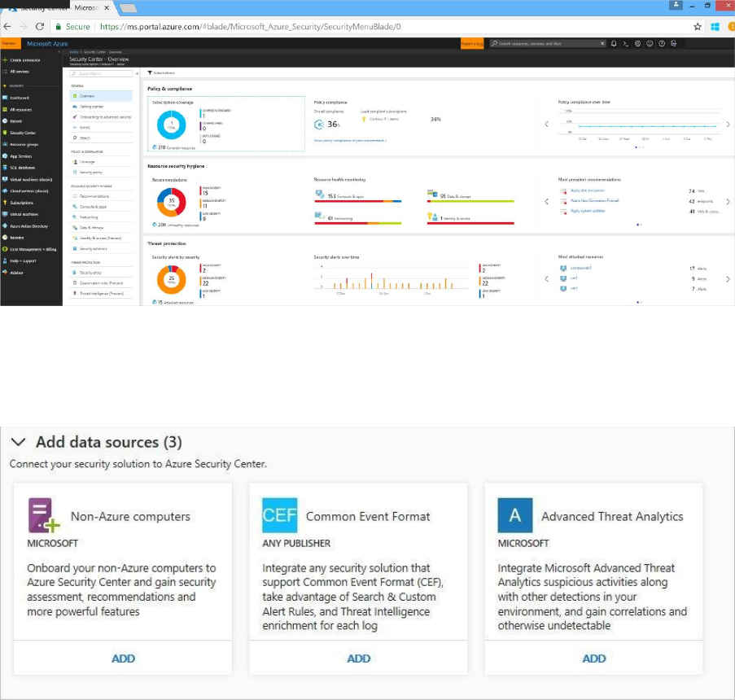Click the Microsoft Azure logo text

click(47, 44)
